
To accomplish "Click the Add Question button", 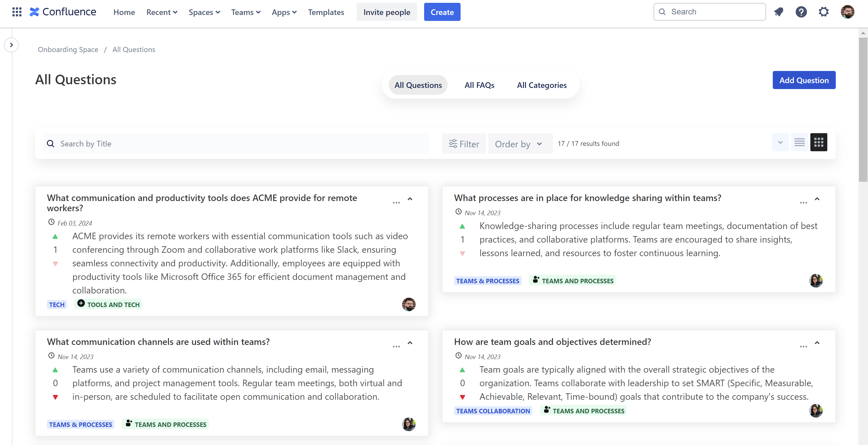I will point(804,80).
